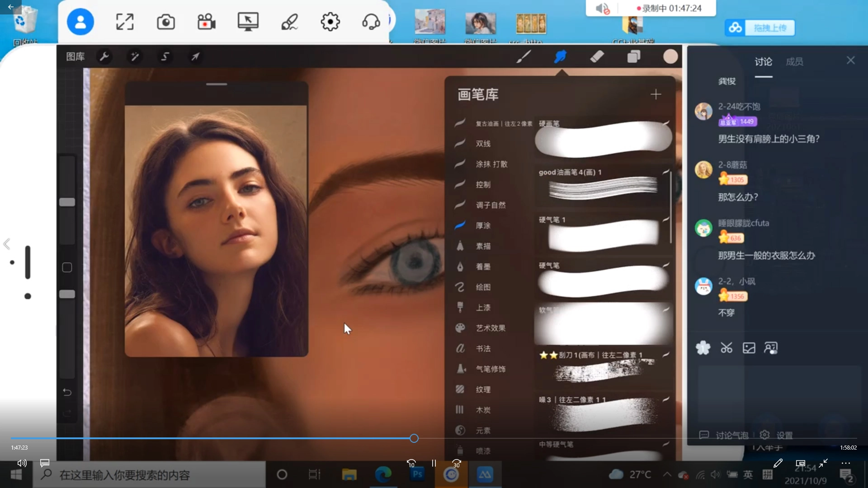This screenshot has width=868, height=488.
Task: Pause the video playback
Action: coord(434,463)
